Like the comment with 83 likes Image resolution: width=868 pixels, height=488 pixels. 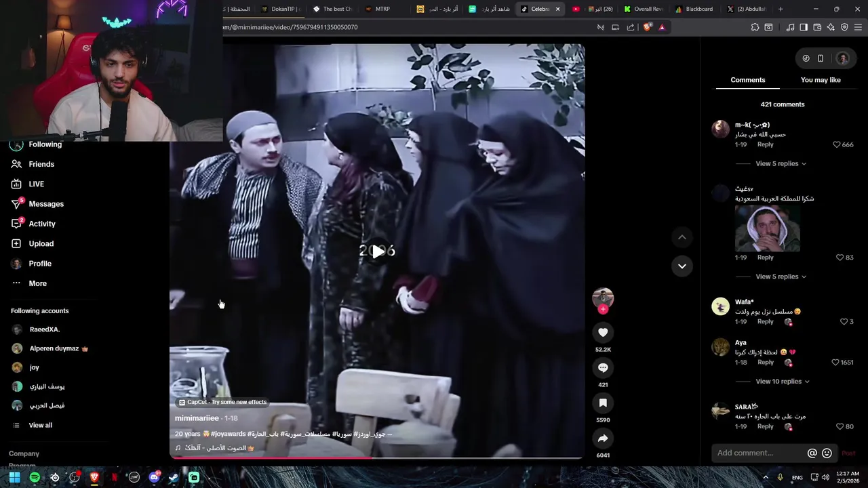(x=840, y=258)
